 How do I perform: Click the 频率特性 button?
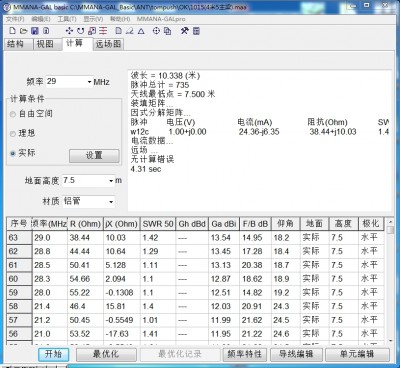pyautogui.click(x=244, y=354)
